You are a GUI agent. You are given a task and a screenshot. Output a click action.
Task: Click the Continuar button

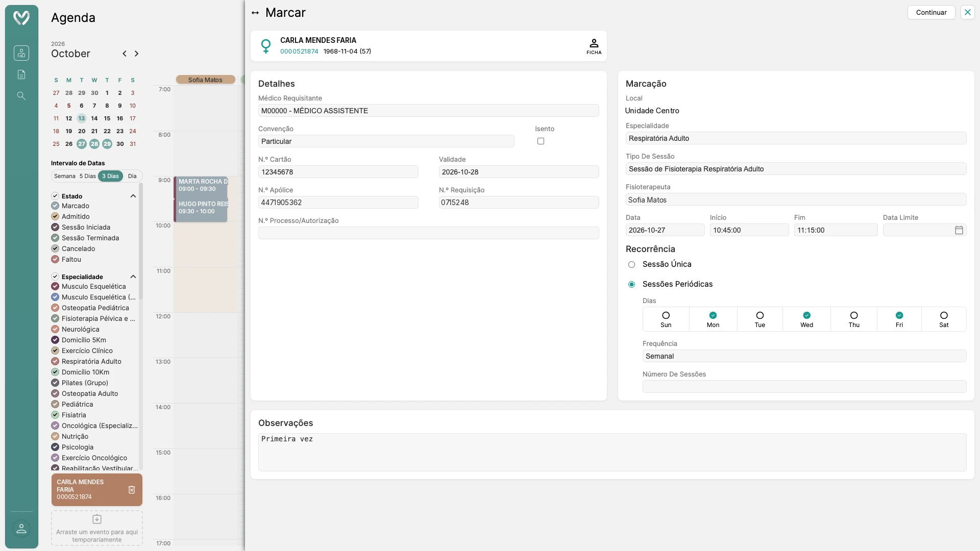pyautogui.click(x=931, y=12)
